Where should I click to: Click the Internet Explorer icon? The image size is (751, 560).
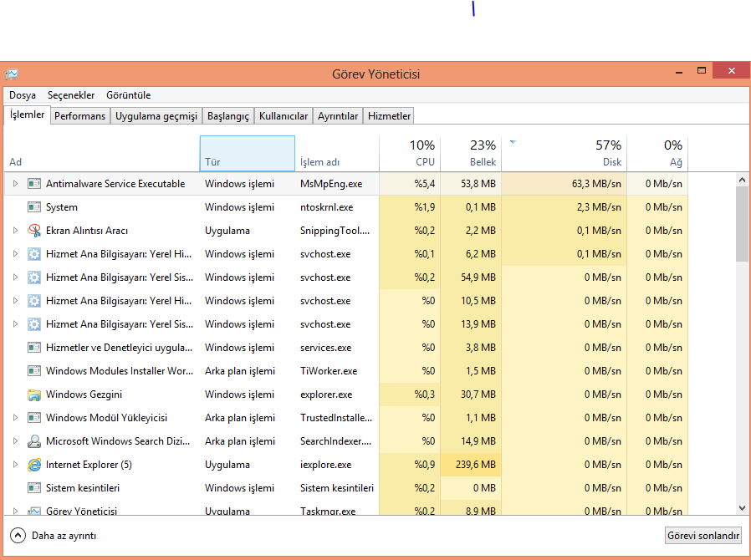pos(34,465)
